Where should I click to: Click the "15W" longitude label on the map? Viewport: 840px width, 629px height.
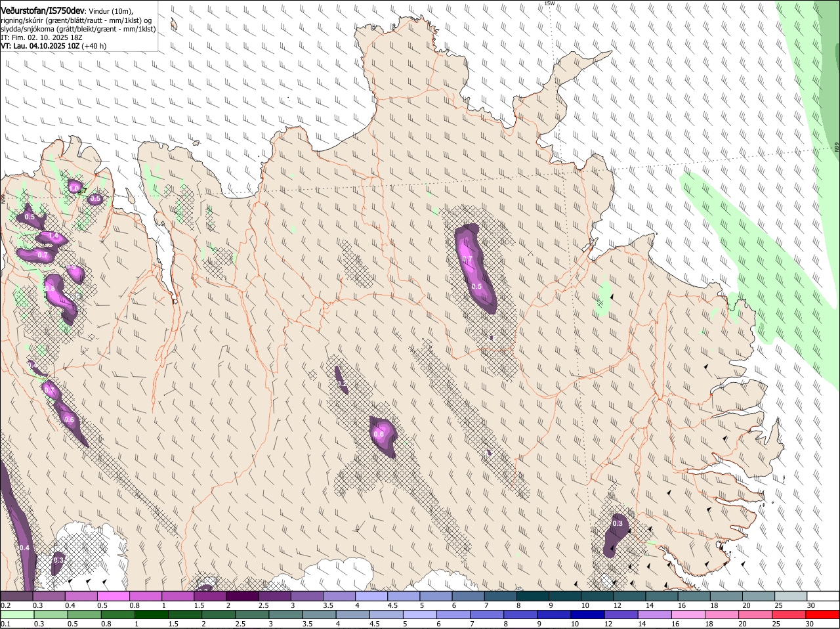point(549,3)
